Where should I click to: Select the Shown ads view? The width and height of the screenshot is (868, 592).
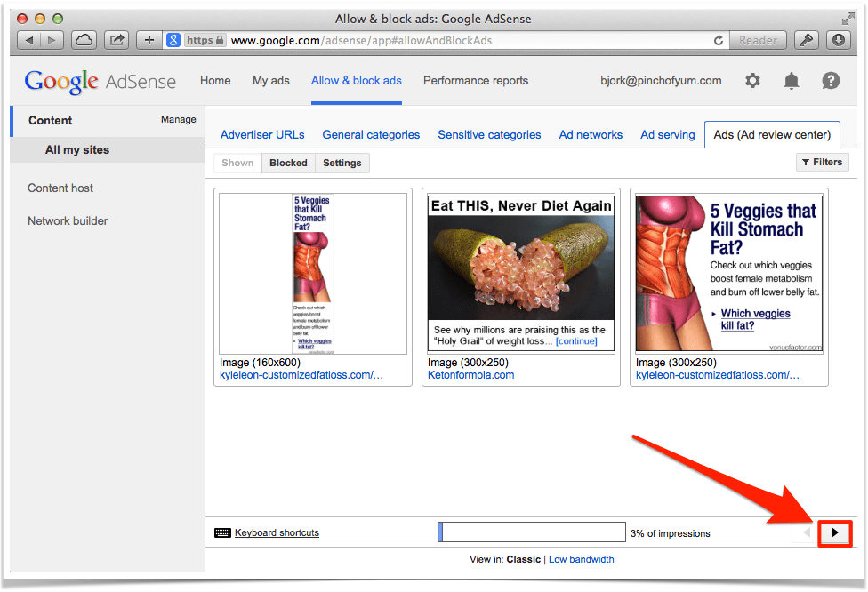click(x=237, y=163)
